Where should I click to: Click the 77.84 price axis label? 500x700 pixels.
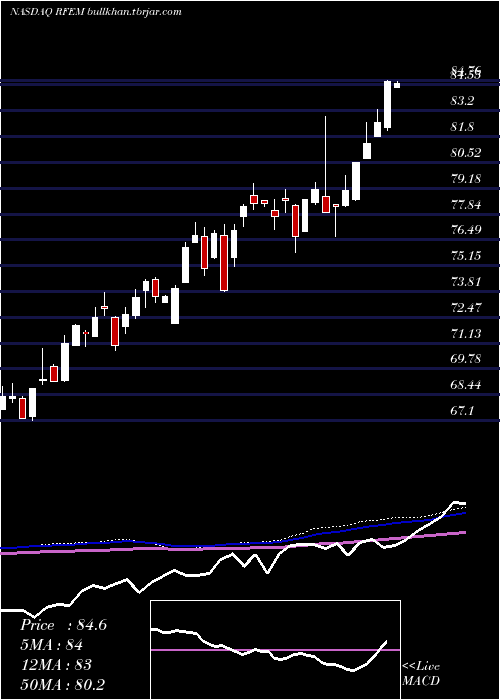coord(466,205)
